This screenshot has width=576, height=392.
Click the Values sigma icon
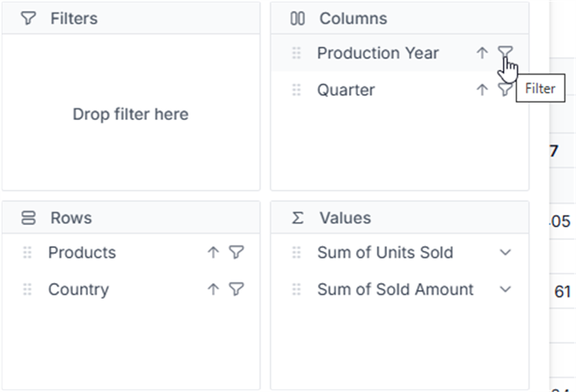click(x=297, y=218)
